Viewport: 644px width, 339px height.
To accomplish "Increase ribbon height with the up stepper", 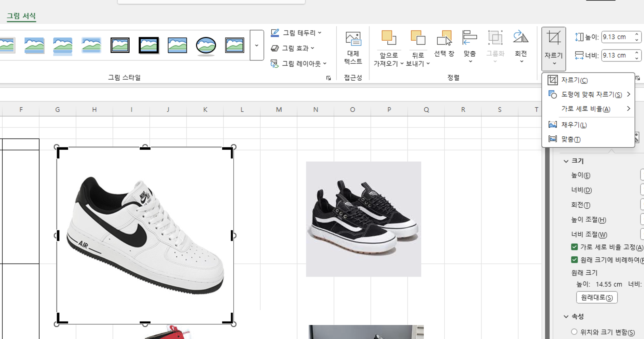I will (x=637, y=34).
